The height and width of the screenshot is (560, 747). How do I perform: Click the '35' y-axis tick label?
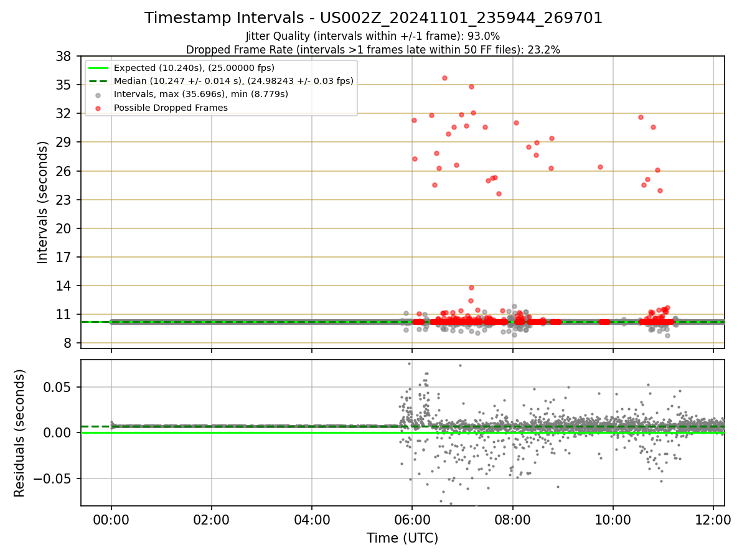63,85
